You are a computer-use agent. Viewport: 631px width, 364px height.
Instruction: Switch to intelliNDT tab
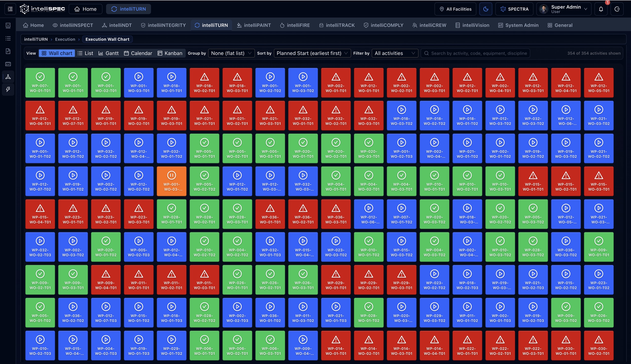pyautogui.click(x=117, y=25)
